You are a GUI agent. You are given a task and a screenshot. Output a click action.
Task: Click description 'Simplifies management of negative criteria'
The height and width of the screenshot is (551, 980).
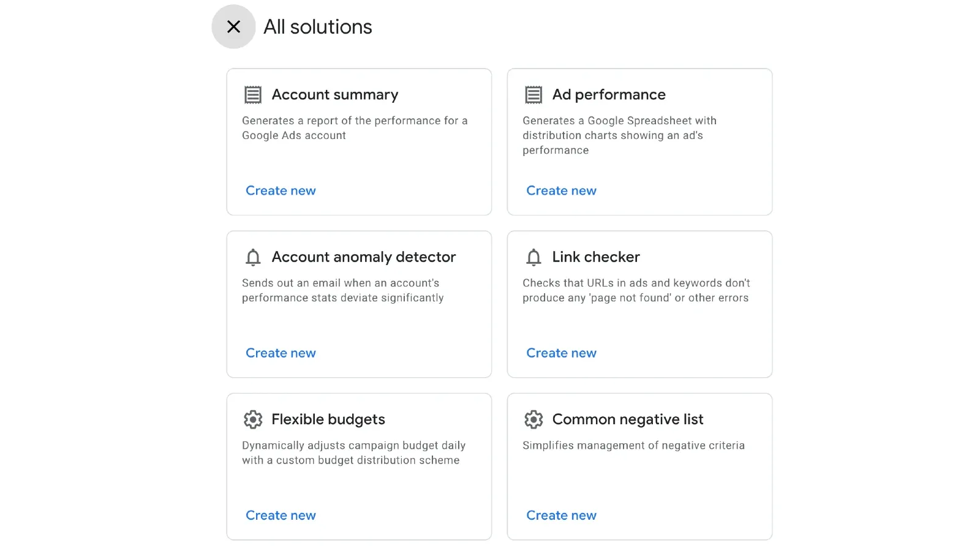coord(633,446)
